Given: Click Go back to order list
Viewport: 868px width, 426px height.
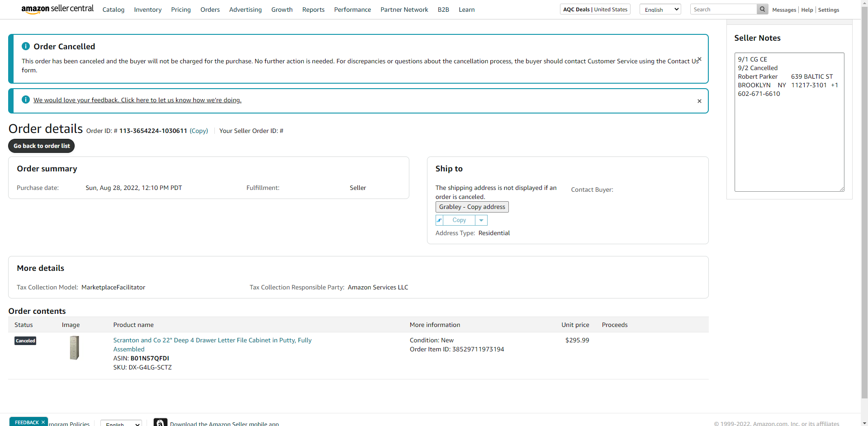Looking at the screenshot, I should click(x=42, y=146).
